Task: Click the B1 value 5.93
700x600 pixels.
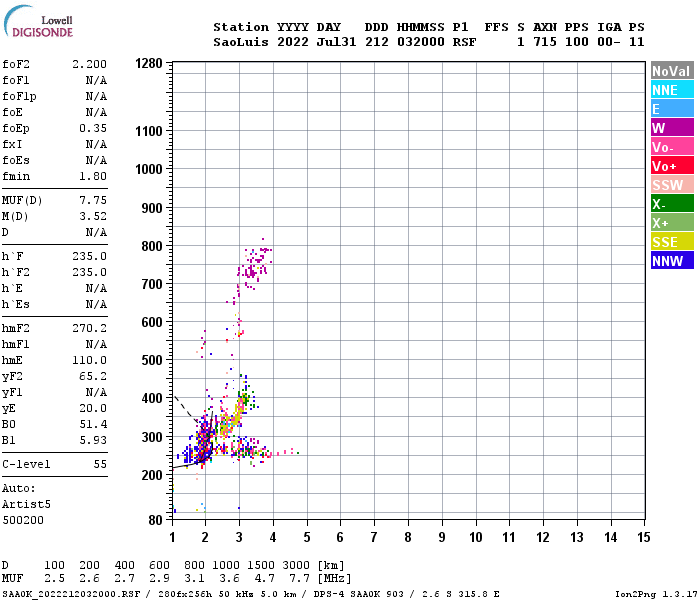Action: tap(93, 441)
